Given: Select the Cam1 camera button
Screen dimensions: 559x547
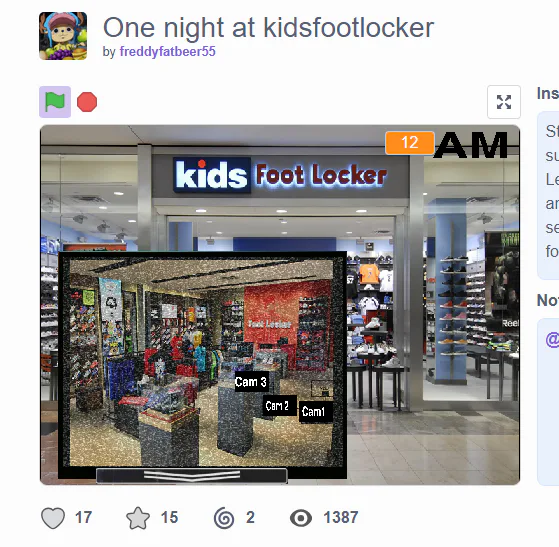Looking at the screenshot, I should 314,411.
